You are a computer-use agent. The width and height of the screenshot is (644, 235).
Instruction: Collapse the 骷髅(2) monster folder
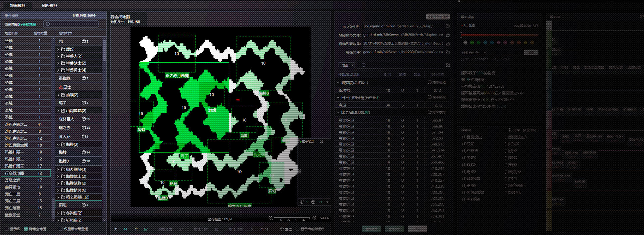(58, 145)
